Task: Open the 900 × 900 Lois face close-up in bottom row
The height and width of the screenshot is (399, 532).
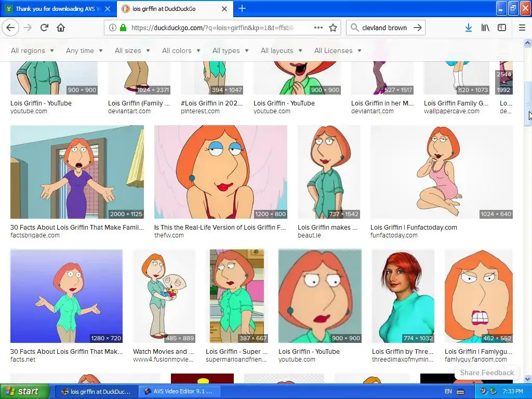Action: tap(320, 296)
